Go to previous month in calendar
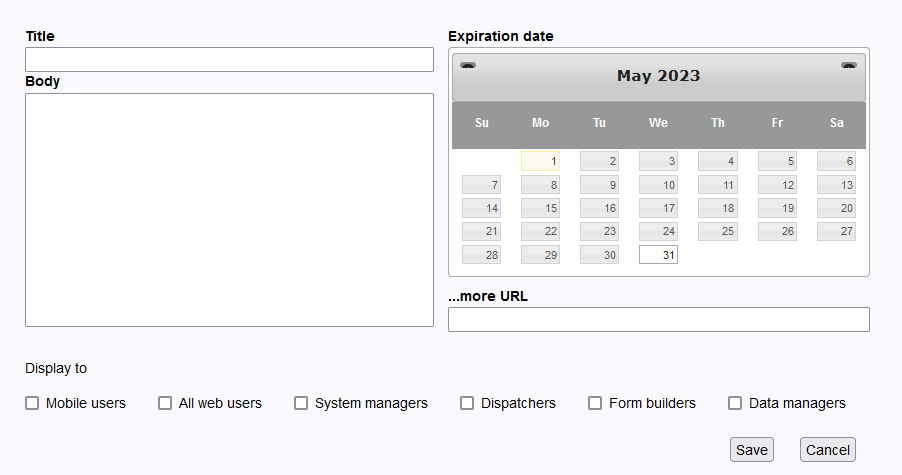 point(468,65)
